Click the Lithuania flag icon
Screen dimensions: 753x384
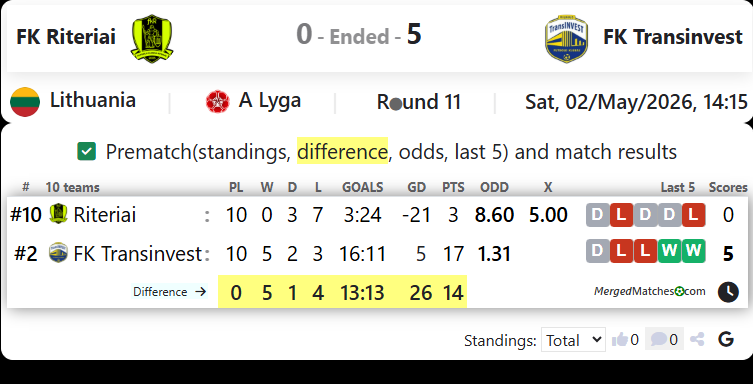click(25, 102)
